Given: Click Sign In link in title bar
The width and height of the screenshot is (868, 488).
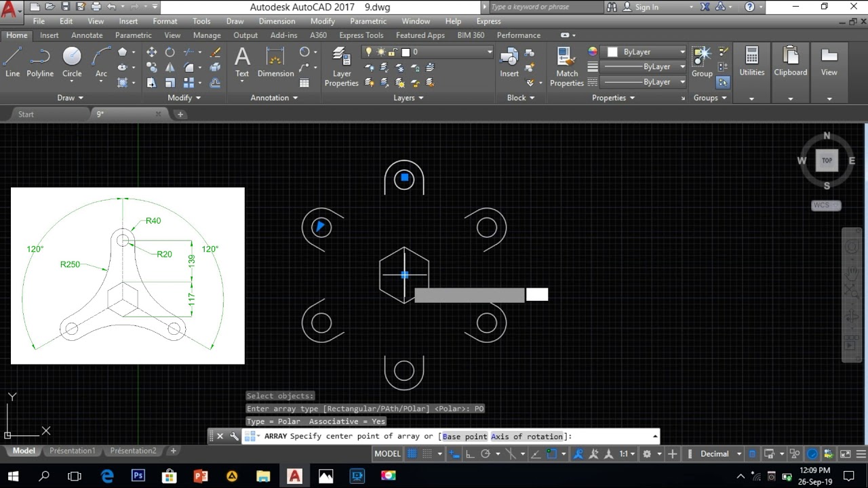Looking at the screenshot, I should coord(646,7).
